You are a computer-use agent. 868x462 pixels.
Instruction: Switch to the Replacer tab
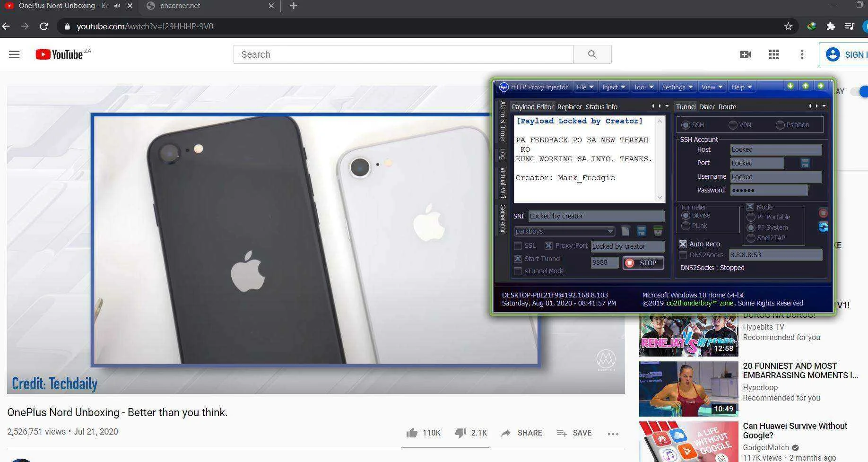coord(569,107)
